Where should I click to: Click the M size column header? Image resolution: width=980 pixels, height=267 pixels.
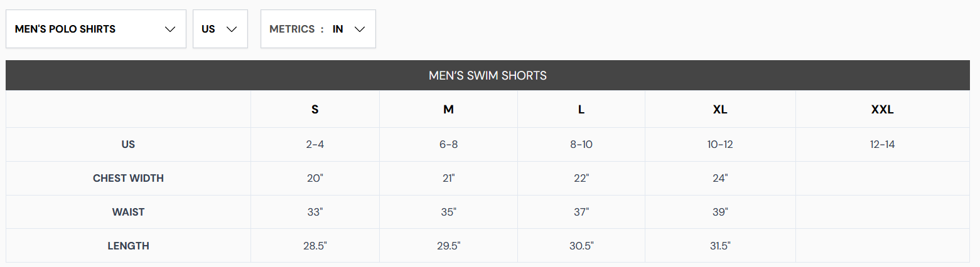(x=448, y=110)
